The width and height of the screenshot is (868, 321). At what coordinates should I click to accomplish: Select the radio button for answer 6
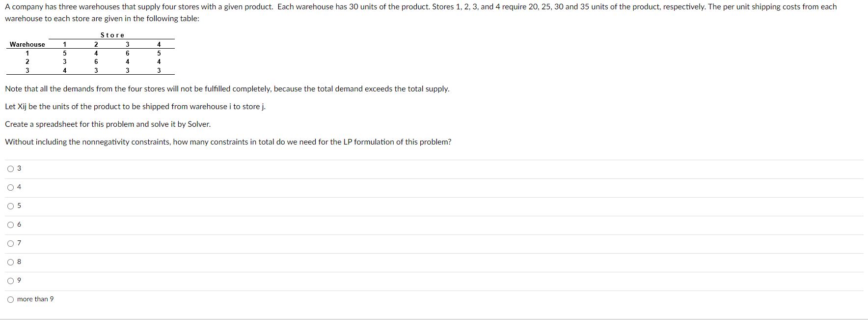pos(11,225)
